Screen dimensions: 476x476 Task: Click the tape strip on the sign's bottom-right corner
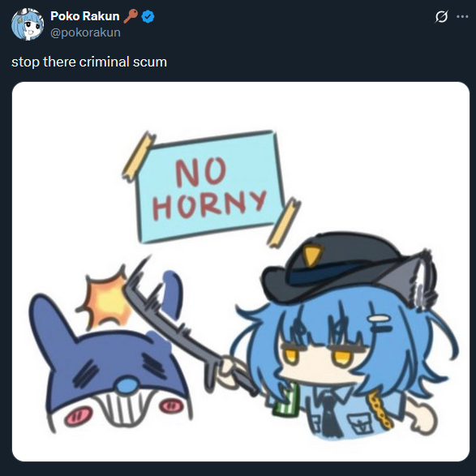[x=284, y=222]
